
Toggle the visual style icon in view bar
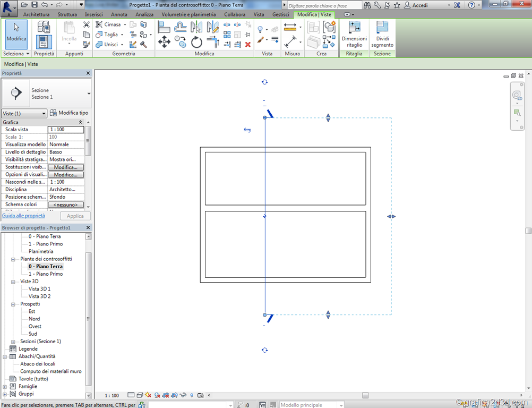point(139,395)
